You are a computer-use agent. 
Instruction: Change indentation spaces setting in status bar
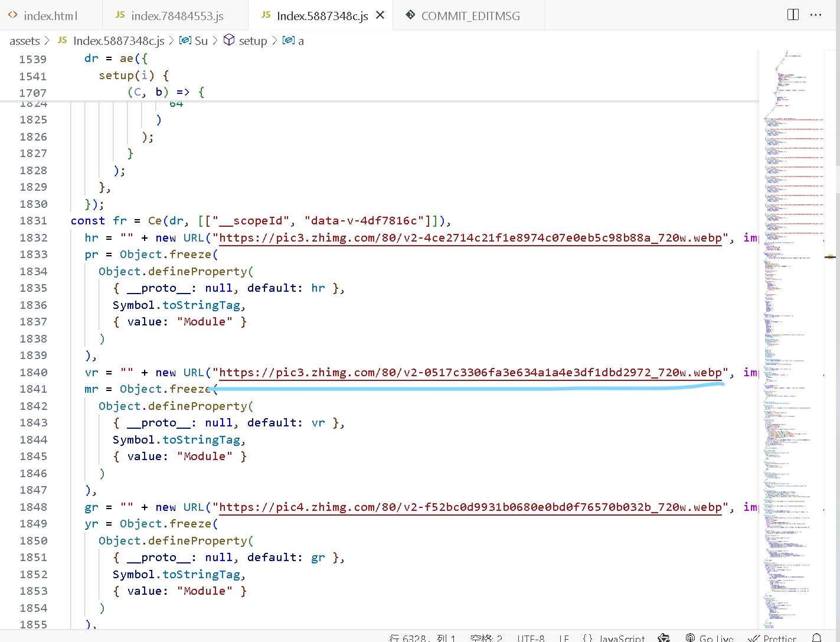point(486,638)
